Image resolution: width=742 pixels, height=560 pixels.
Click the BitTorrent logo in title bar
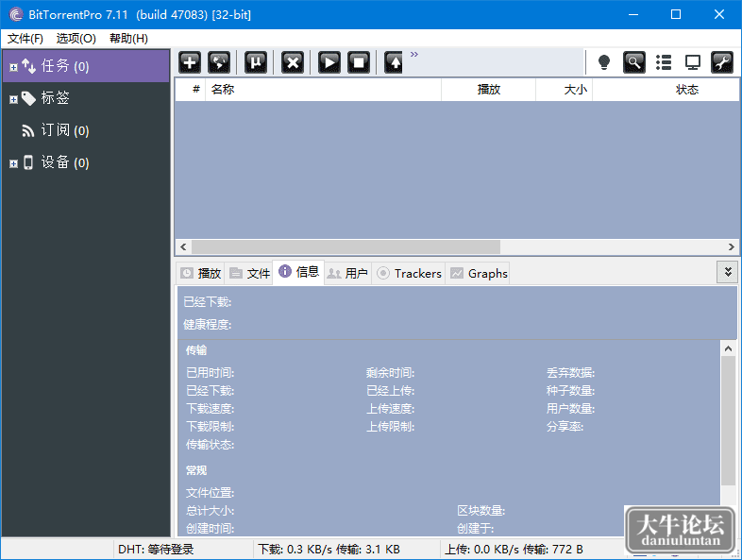(16, 14)
